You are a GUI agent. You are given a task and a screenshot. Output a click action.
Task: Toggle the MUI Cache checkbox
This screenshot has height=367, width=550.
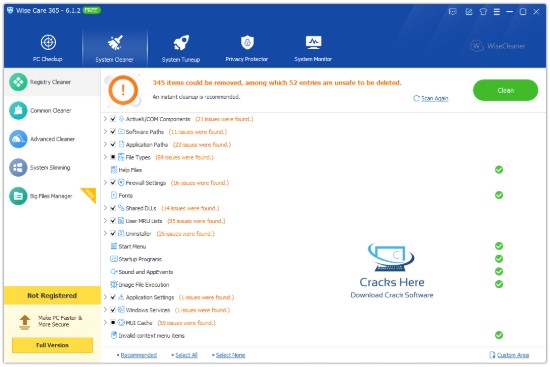point(113,322)
